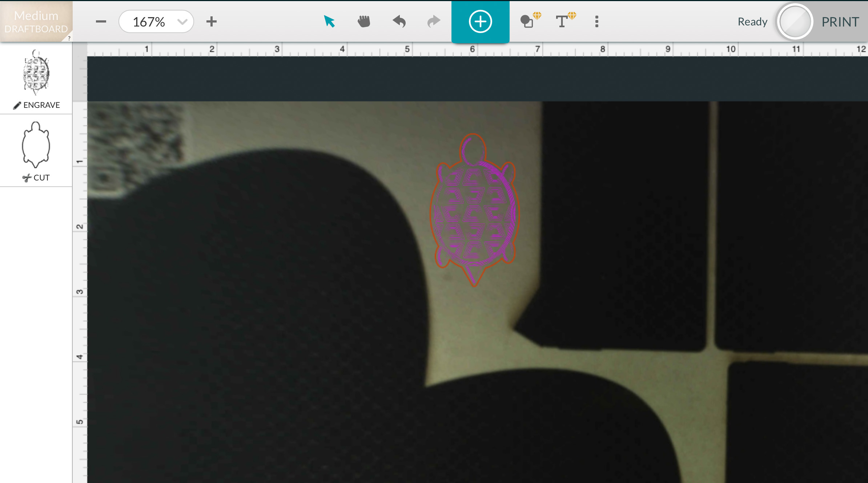Open the three-dot more options menu
This screenshot has width=868, height=483.
(597, 21)
